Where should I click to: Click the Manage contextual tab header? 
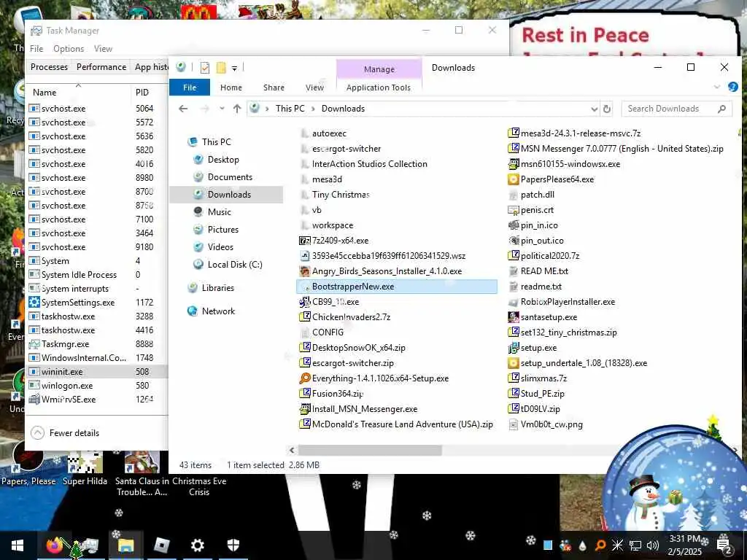[x=379, y=69]
